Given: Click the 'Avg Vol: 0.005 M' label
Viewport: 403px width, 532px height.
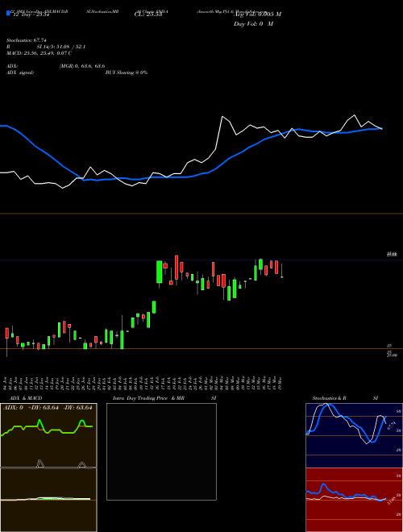Looking at the screenshot, I should (257, 15).
